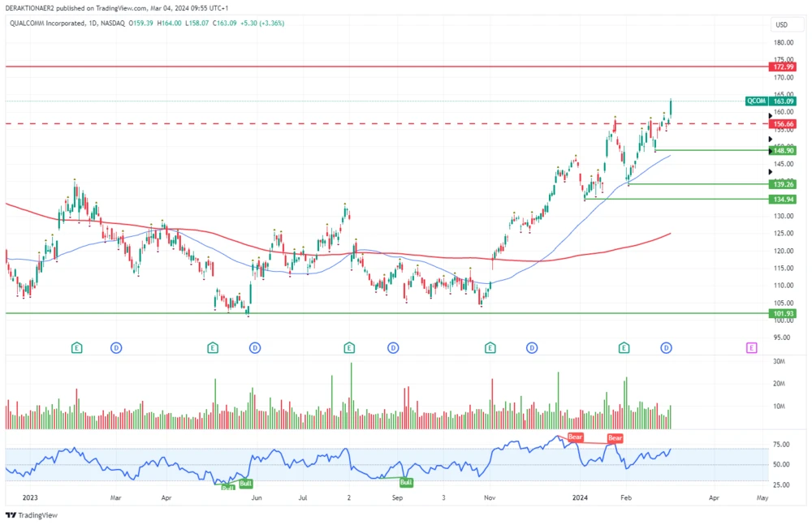Click the first Bear label on the RSI
Screen dimensions: 812x525
tap(574, 437)
